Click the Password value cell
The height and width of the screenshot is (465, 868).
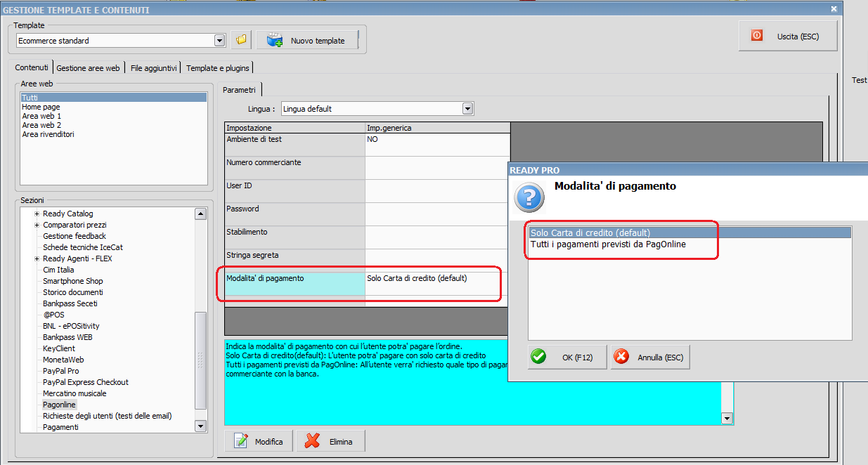click(437, 214)
